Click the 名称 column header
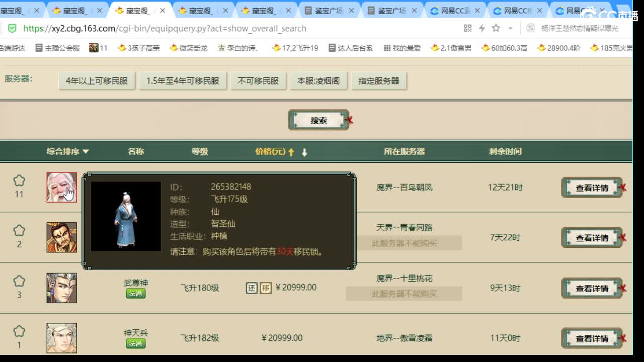The image size is (644, 362). tap(135, 151)
